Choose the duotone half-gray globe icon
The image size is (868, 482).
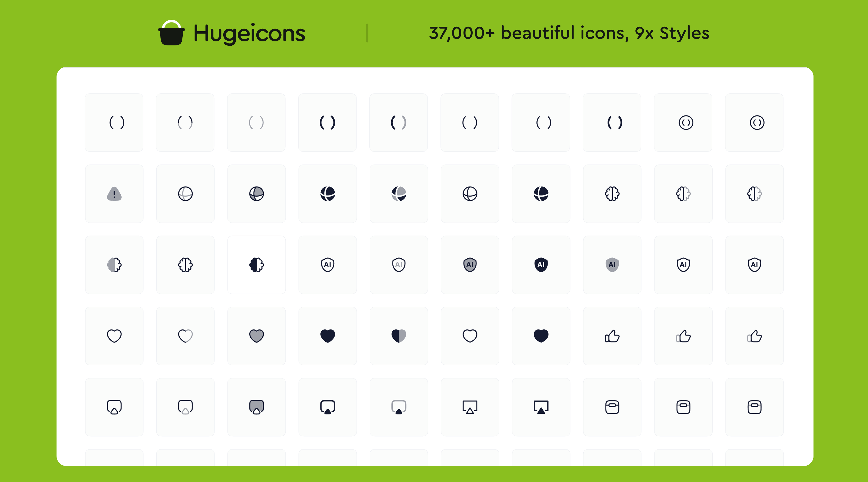pos(399,194)
